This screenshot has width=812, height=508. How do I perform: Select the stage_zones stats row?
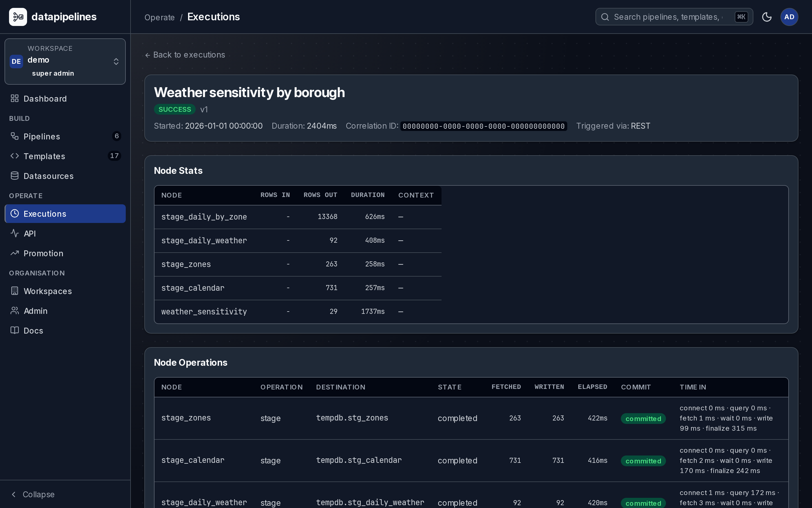point(298,264)
